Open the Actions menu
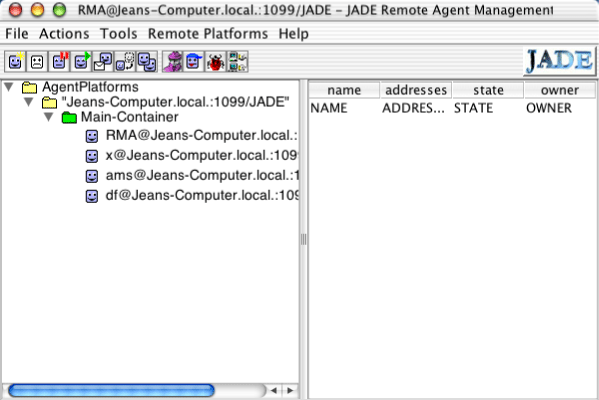The width and height of the screenshot is (599, 400). coord(64,34)
